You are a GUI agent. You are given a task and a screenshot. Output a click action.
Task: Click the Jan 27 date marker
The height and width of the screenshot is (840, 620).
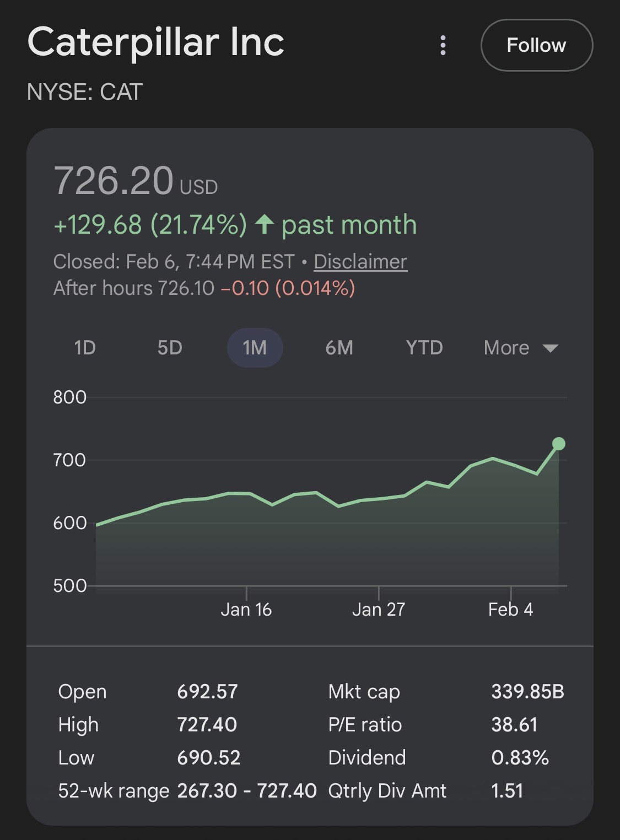pyautogui.click(x=378, y=609)
